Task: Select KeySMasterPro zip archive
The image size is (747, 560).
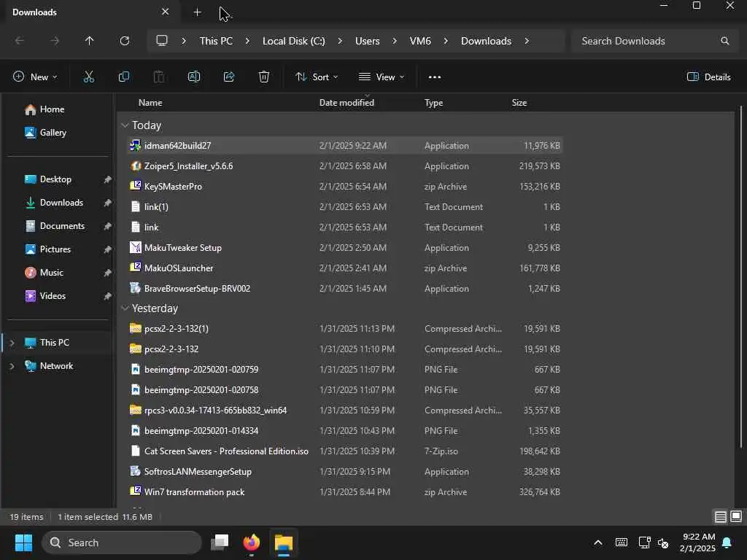Action: point(345,187)
